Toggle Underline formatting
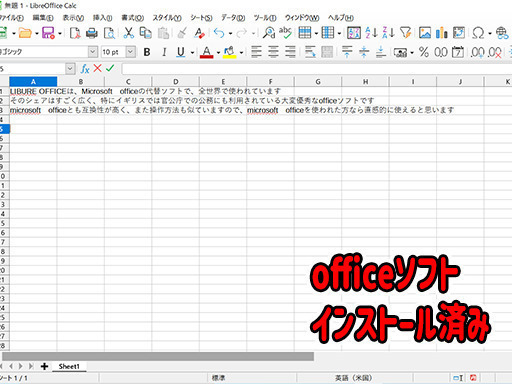 click(181, 52)
